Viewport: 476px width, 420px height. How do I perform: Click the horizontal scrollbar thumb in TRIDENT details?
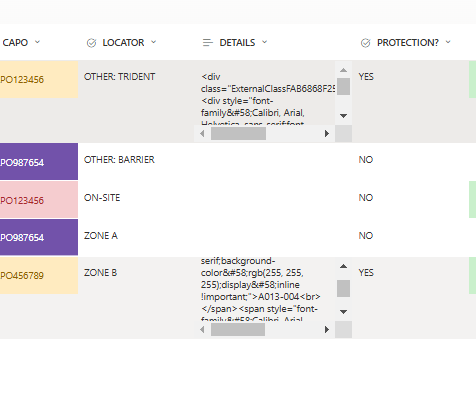coord(238,134)
